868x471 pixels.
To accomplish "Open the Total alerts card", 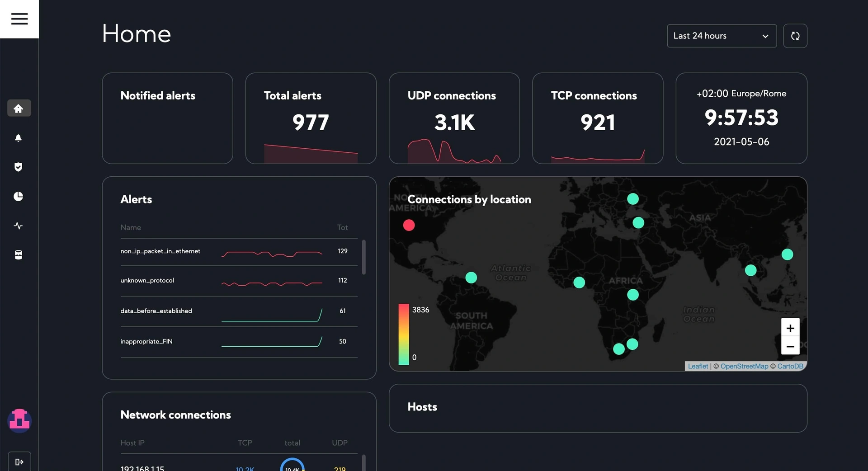I will 311,118.
